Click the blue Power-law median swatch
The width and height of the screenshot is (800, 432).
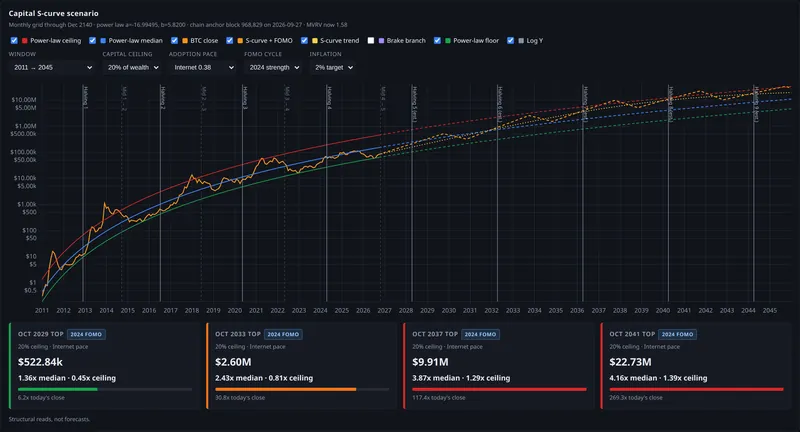(x=103, y=40)
